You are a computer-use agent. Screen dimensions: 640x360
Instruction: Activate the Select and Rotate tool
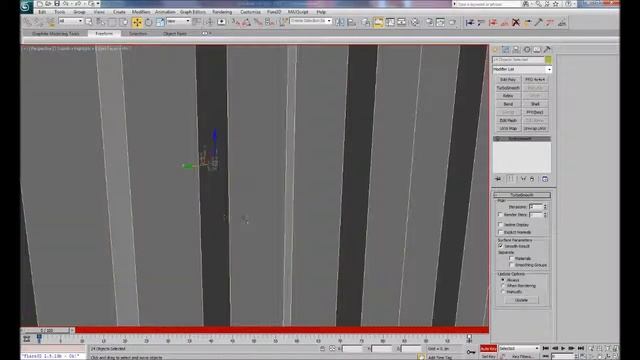(149, 22)
